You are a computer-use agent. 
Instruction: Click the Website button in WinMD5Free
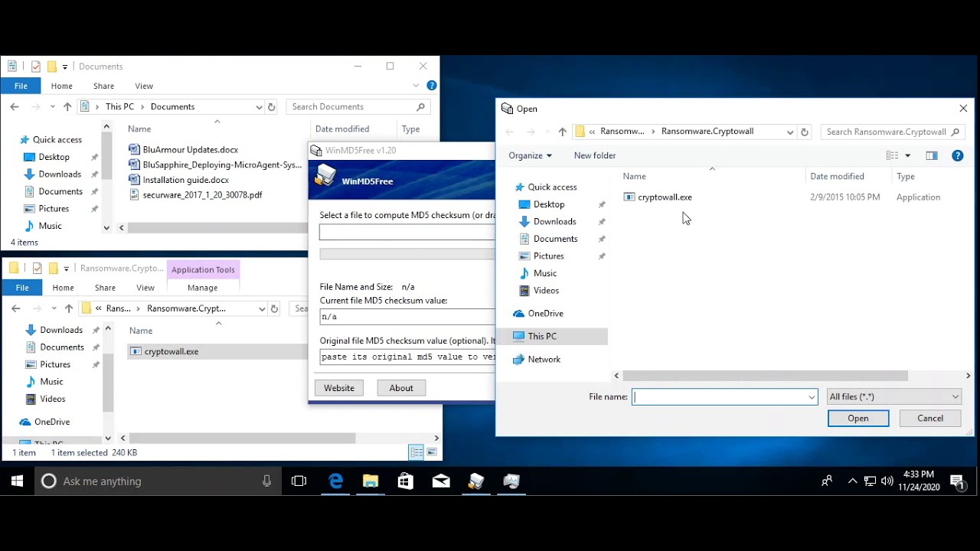[339, 388]
